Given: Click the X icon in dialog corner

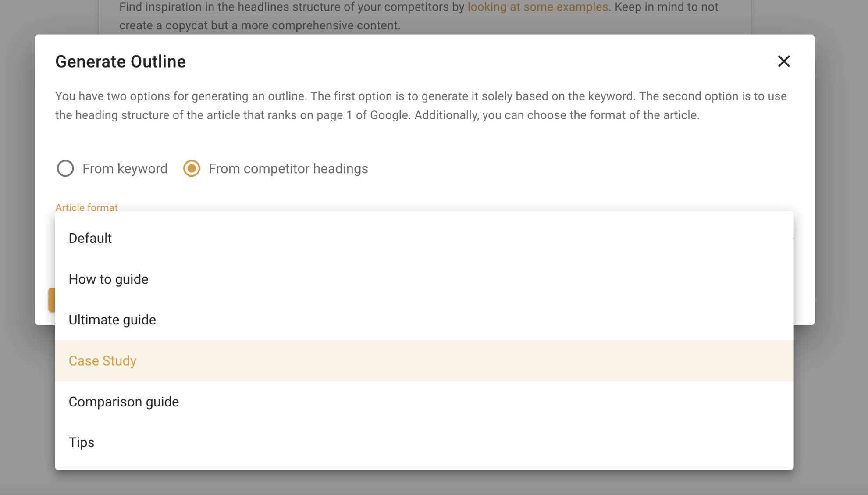Looking at the screenshot, I should (784, 62).
